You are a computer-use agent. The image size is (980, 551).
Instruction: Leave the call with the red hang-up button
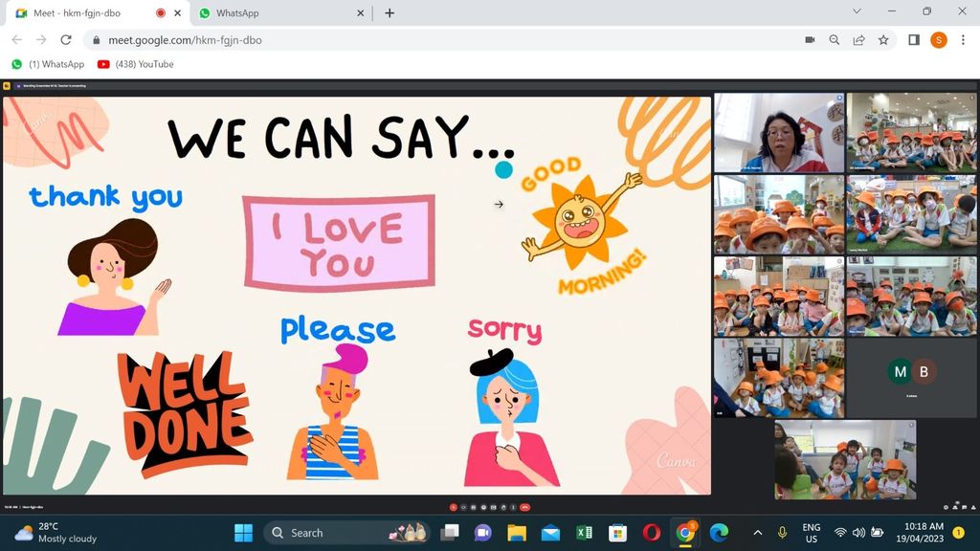(525, 507)
